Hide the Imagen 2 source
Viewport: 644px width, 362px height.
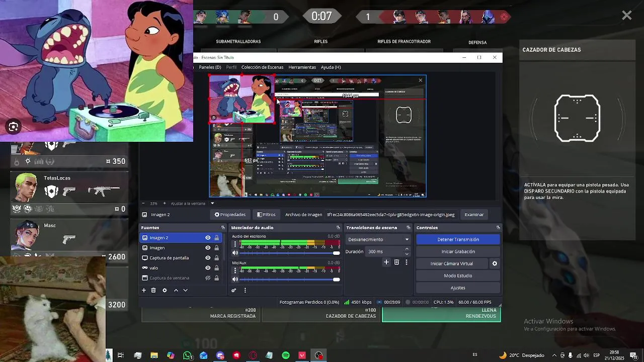click(208, 238)
